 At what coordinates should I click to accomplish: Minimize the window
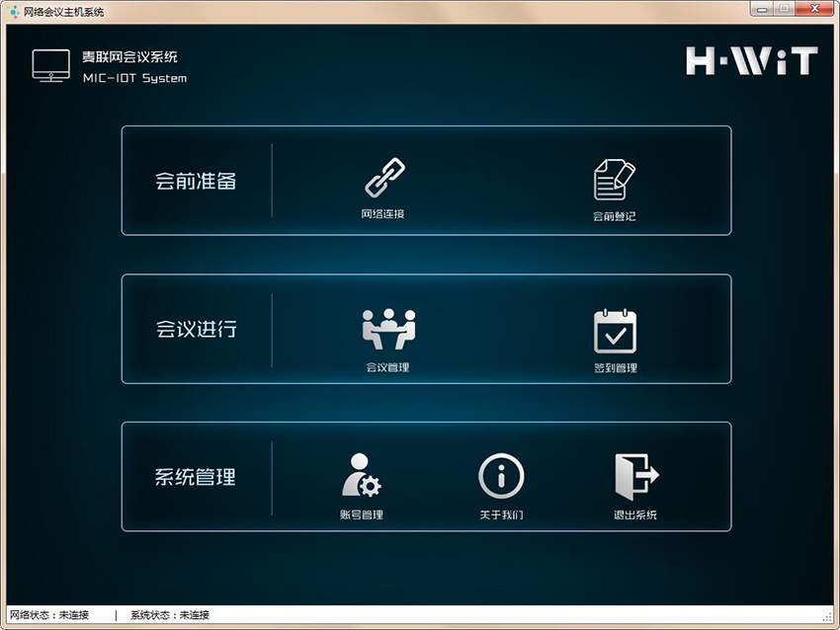762,9
